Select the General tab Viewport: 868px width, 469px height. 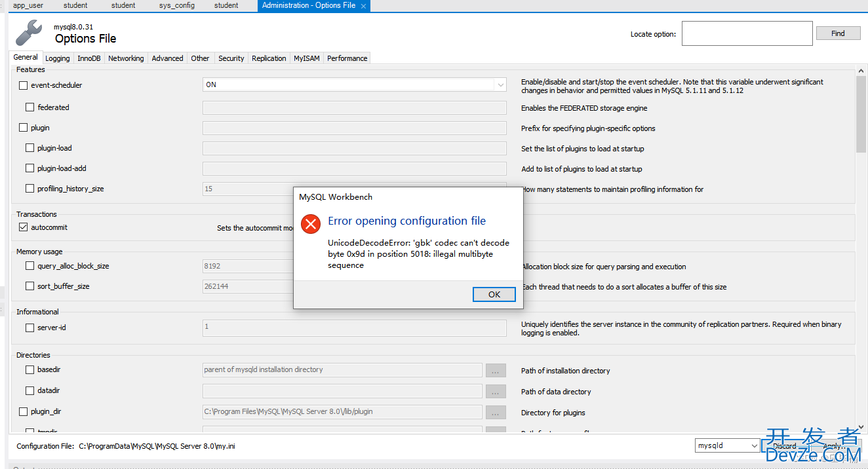coord(26,57)
